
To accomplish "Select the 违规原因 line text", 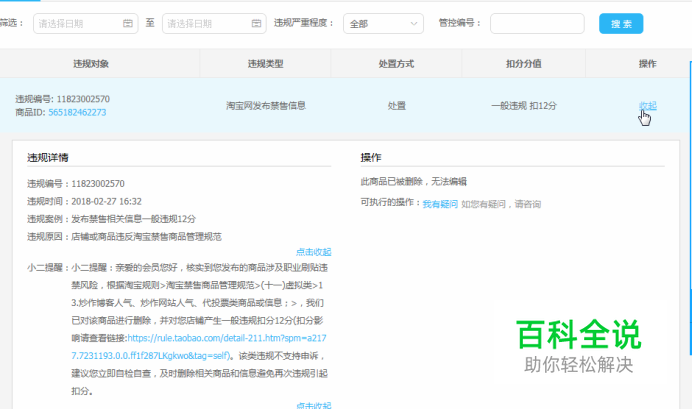I will pyautogui.click(x=124, y=237).
